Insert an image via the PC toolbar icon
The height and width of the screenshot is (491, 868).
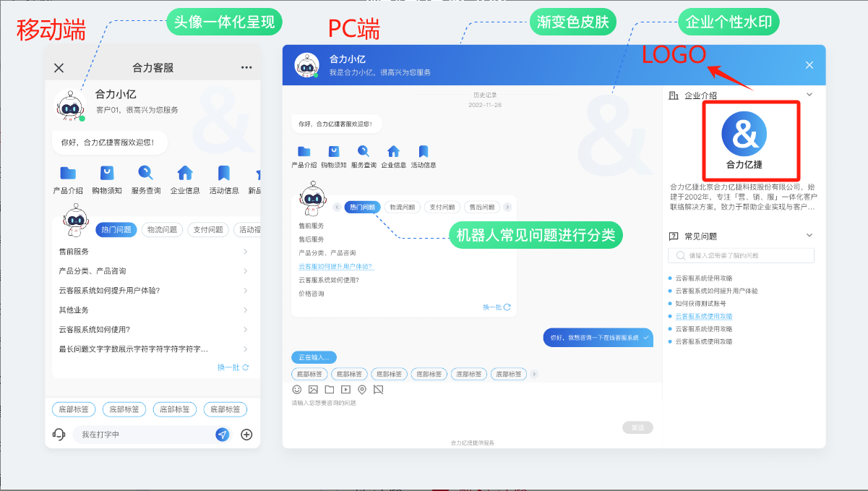[x=313, y=389]
